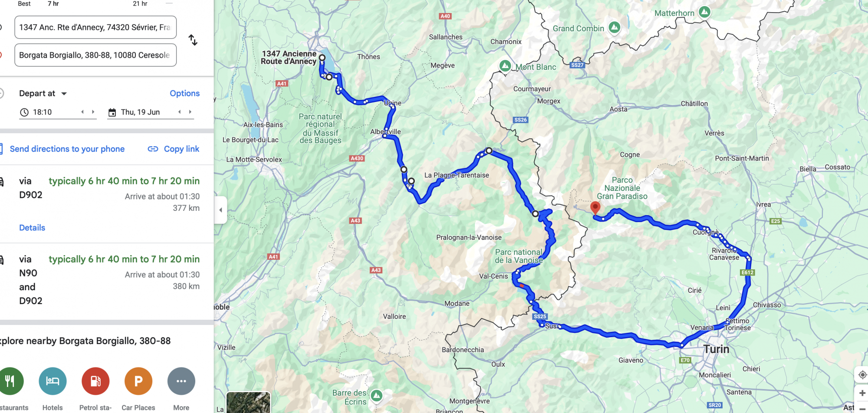Center map on your location
The width and height of the screenshot is (868, 413).
[862, 375]
